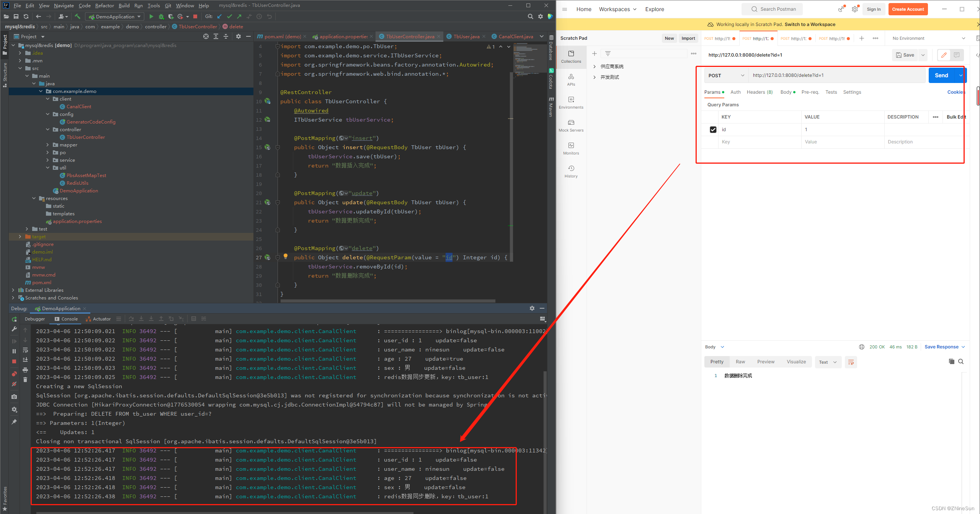Image resolution: width=980 pixels, height=514 pixels.
Task: Click the Save Response button
Action: pyautogui.click(x=943, y=346)
